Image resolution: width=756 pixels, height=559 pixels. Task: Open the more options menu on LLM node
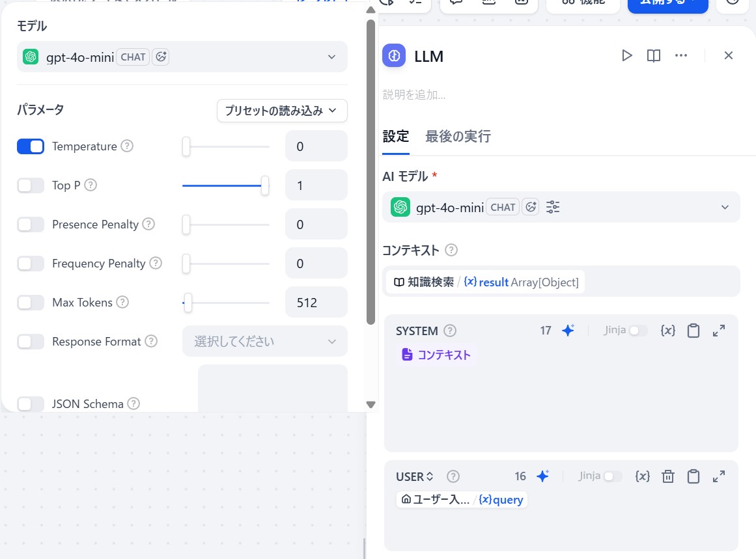click(x=681, y=55)
